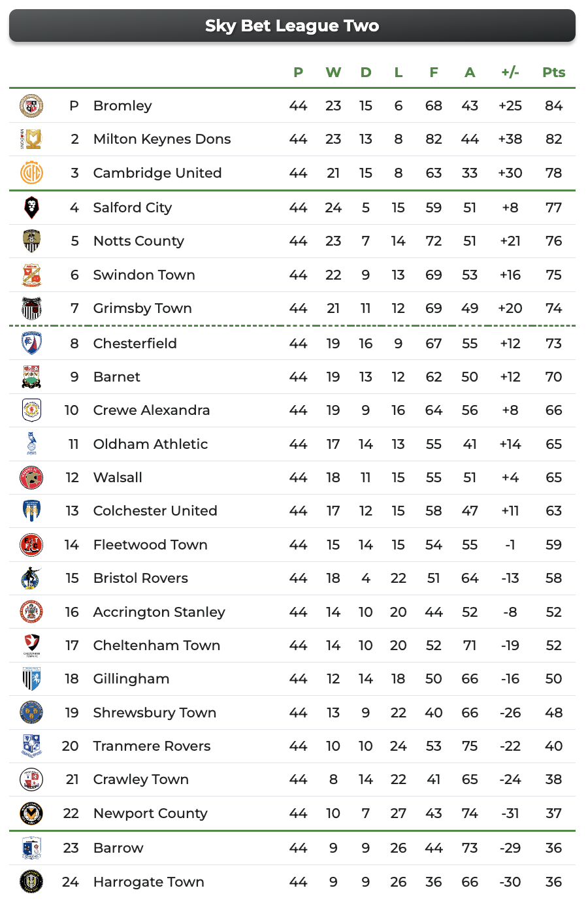Click the Walsall red club crest
Image resolution: width=588 pixels, height=903 pixels.
pyautogui.click(x=31, y=478)
